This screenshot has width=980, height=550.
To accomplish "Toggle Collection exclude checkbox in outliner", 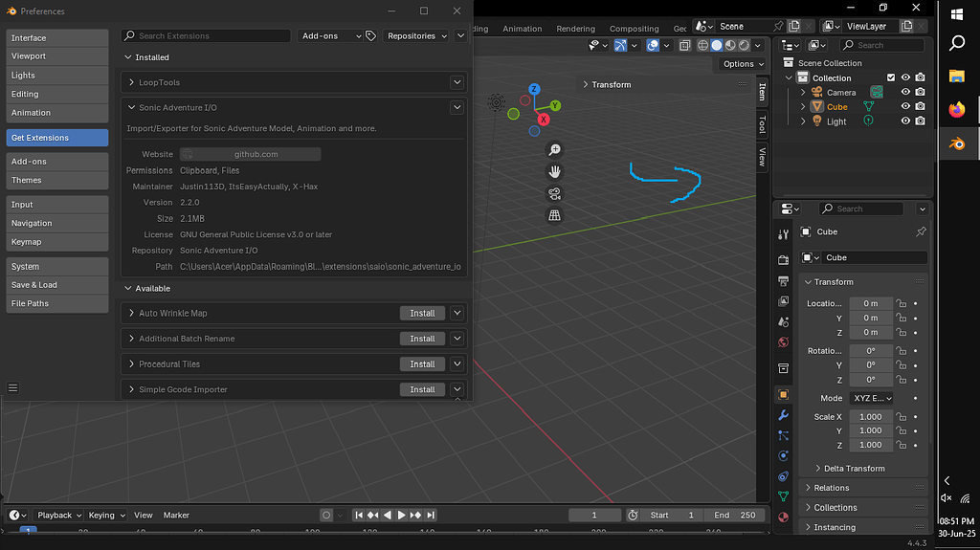I will [891, 77].
